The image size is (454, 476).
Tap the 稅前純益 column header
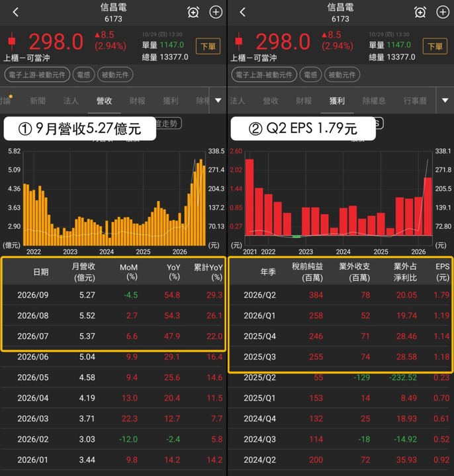pos(307,272)
